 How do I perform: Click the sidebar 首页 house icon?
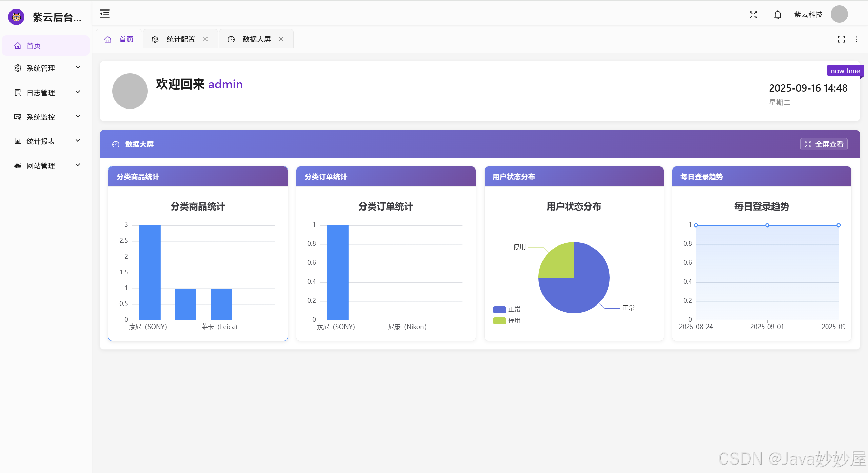tap(18, 45)
